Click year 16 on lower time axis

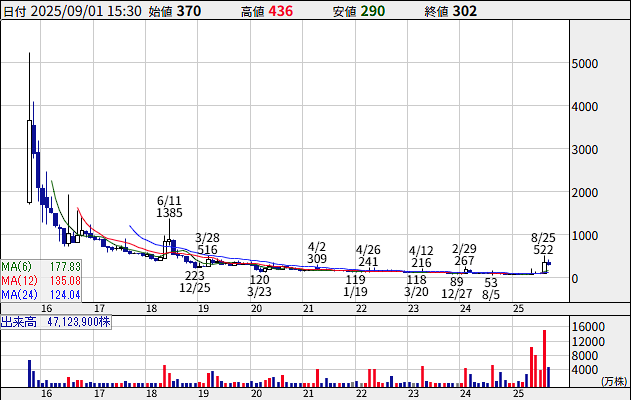pos(47,393)
